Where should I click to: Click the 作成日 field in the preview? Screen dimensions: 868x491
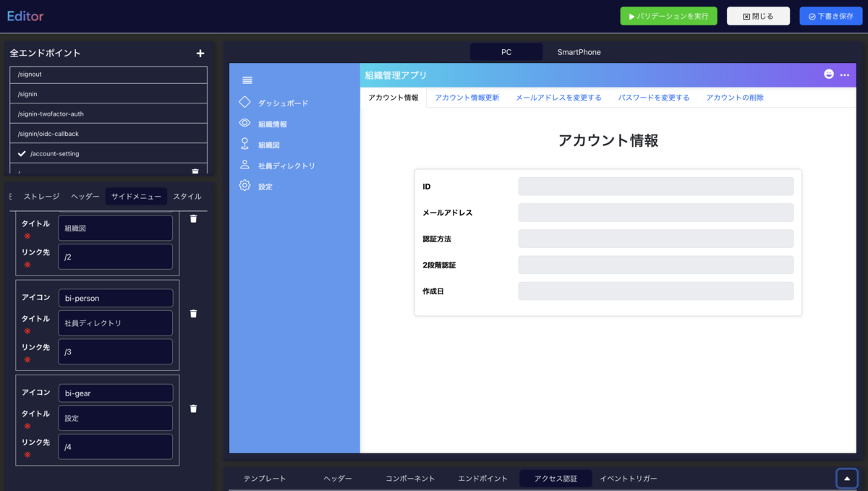pos(656,291)
